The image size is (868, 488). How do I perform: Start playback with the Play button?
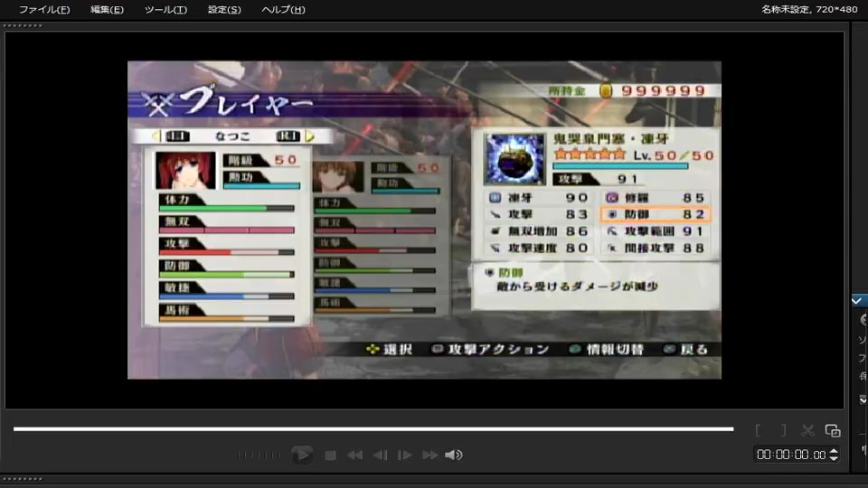(302, 455)
